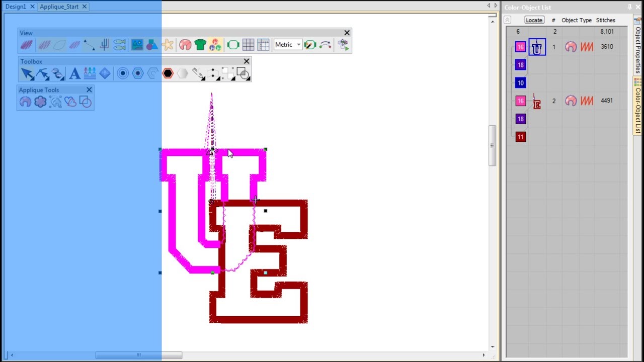Click the concentric circle tool in Toolbox
This screenshot has height=362, width=644.
(123, 74)
